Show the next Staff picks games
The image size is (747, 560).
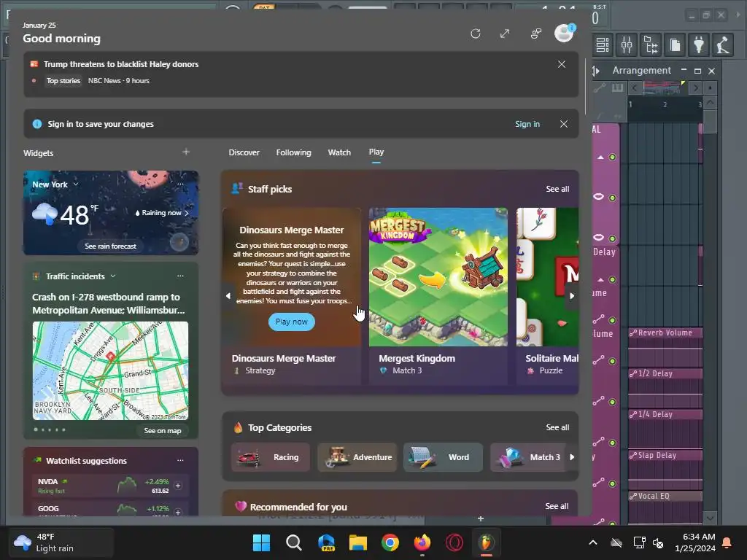(x=572, y=296)
